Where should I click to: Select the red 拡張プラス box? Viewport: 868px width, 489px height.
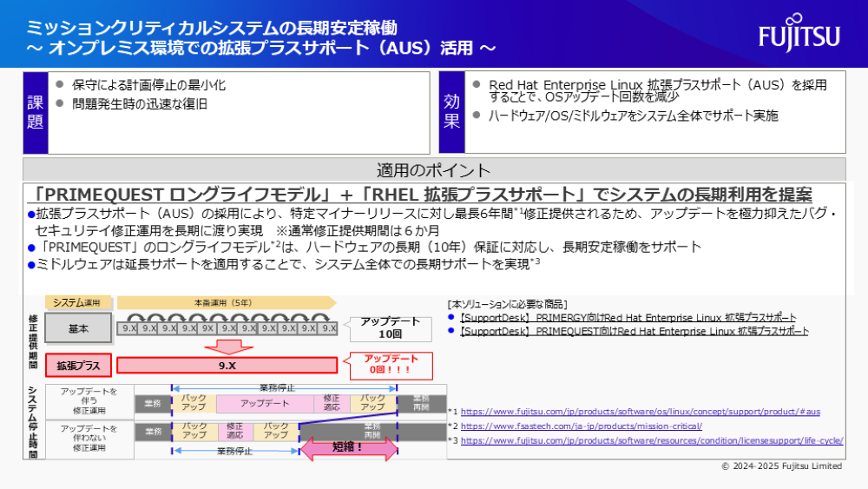[x=78, y=366]
